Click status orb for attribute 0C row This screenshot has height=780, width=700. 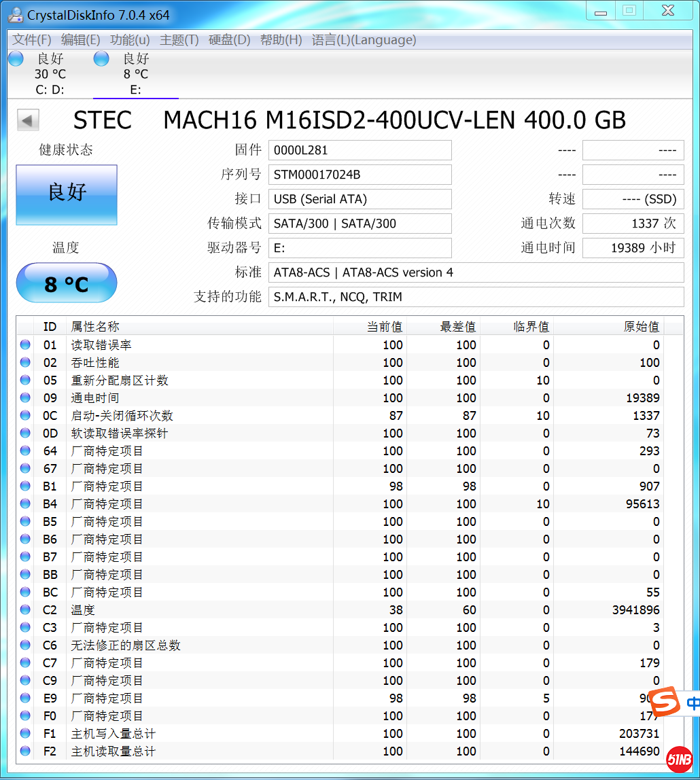pyautogui.click(x=25, y=416)
